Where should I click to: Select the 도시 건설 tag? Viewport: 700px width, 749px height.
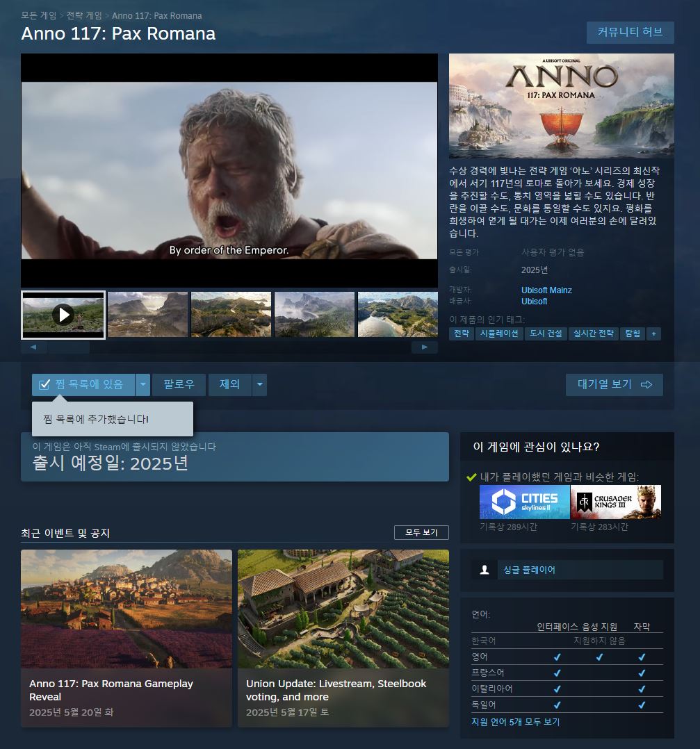tap(546, 334)
